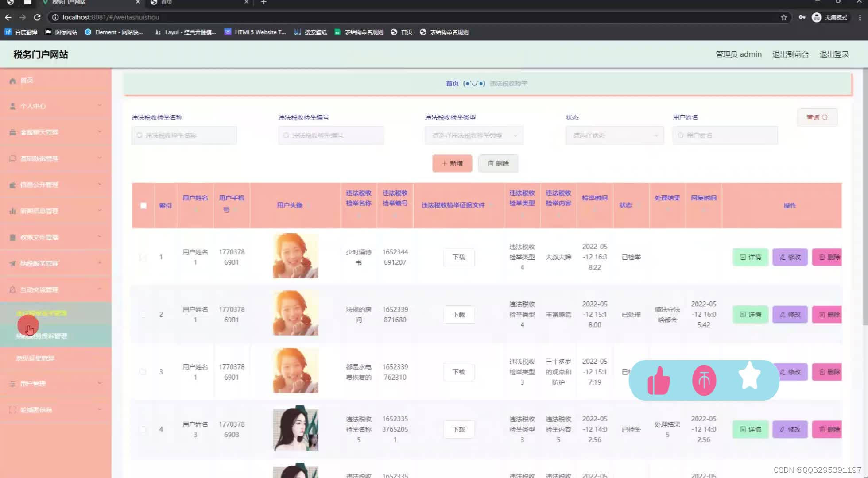This screenshot has width=868, height=478.
Task: Open 纳税服务投诉管理 submenu item
Action: pyautogui.click(x=56, y=336)
